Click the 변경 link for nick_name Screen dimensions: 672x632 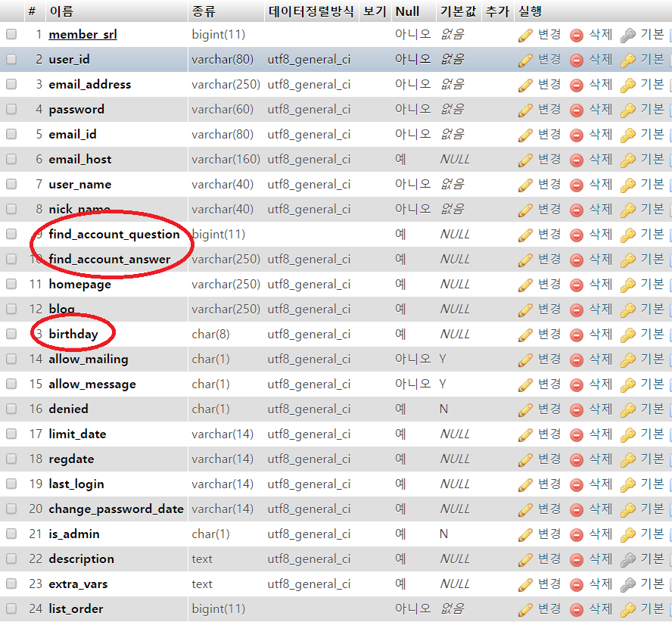point(549,209)
